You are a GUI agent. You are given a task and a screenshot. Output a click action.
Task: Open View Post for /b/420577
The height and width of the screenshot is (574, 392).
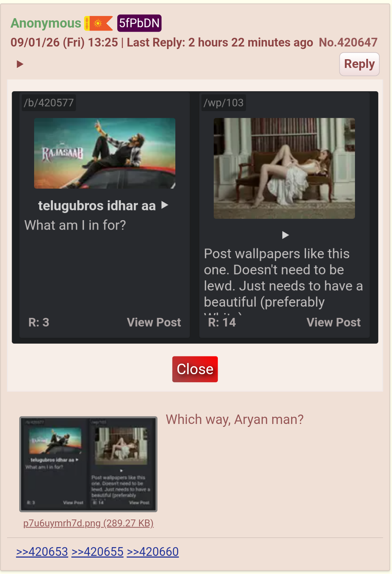(x=154, y=322)
